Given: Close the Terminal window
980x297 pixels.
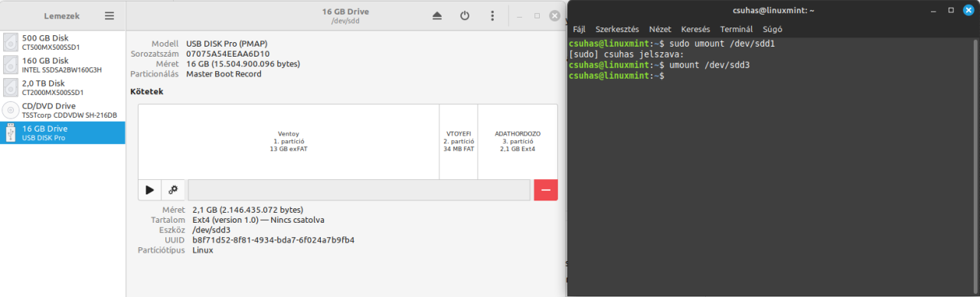Looking at the screenshot, I should pyautogui.click(x=968, y=11).
